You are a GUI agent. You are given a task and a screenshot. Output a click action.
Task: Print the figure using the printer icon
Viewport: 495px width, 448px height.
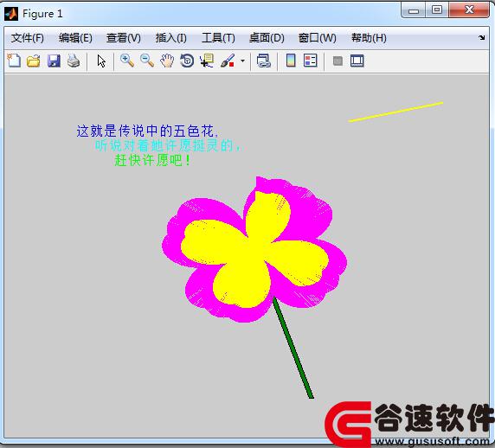point(74,61)
